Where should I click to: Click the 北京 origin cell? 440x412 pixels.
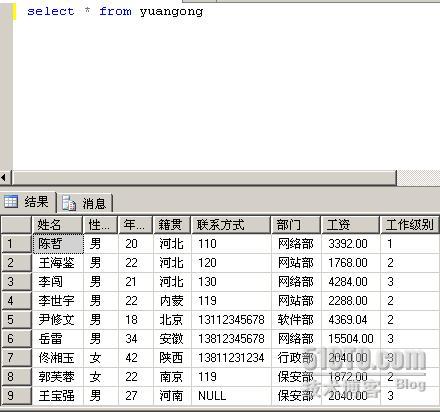(172, 320)
